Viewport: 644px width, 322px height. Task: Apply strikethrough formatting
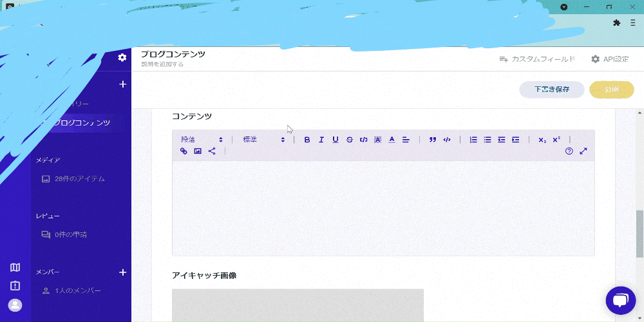pos(350,140)
